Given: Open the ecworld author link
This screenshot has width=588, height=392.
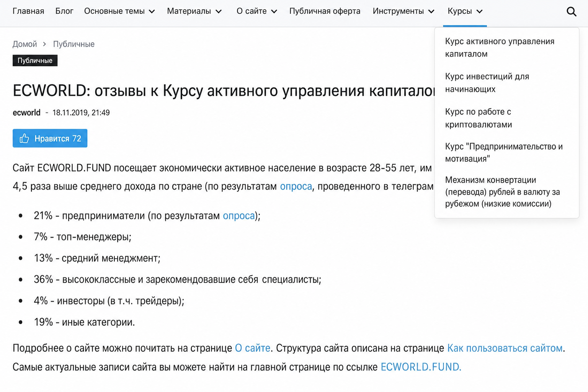Looking at the screenshot, I should [26, 113].
